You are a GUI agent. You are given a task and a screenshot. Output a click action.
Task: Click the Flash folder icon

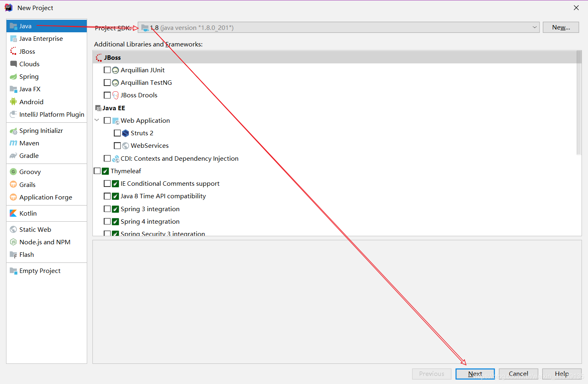tap(13, 254)
